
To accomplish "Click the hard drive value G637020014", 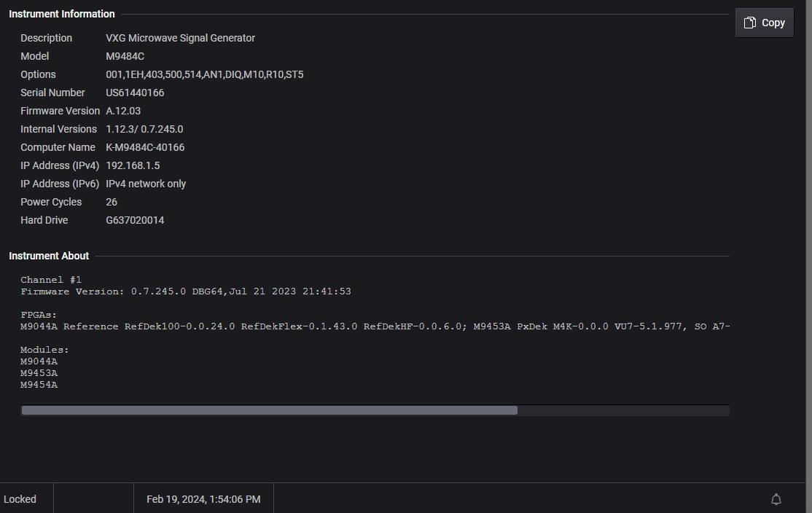I will (x=135, y=220).
